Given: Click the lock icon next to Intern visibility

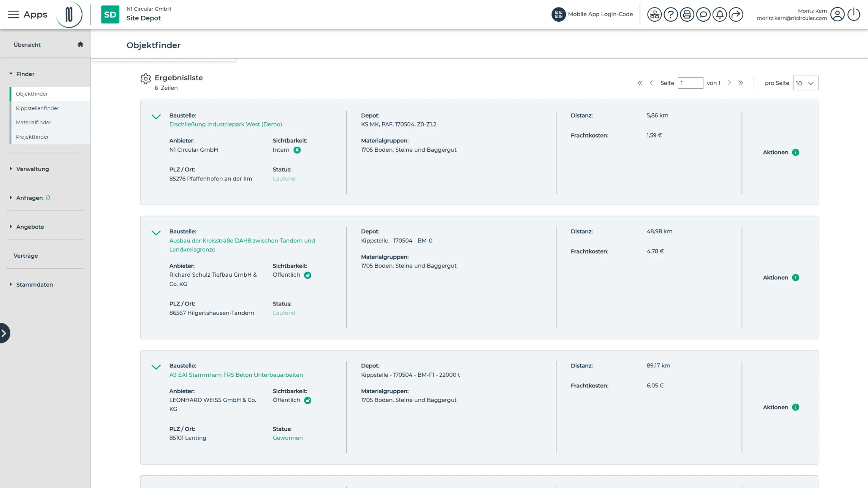Looking at the screenshot, I should [297, 150].
